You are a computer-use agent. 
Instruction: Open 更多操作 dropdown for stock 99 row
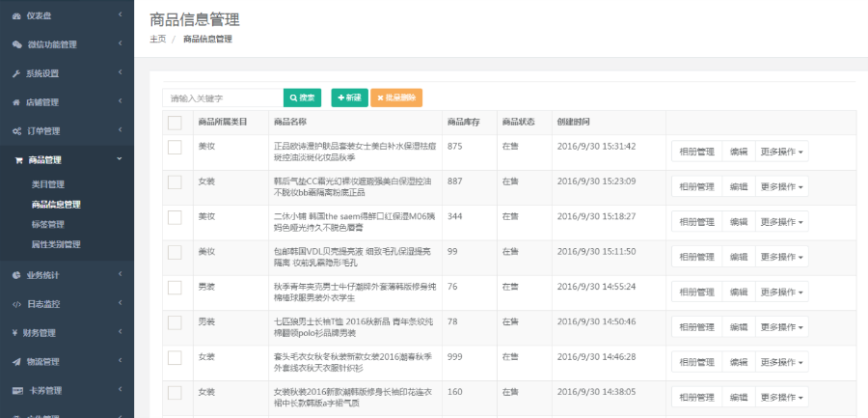coord(781,257)
